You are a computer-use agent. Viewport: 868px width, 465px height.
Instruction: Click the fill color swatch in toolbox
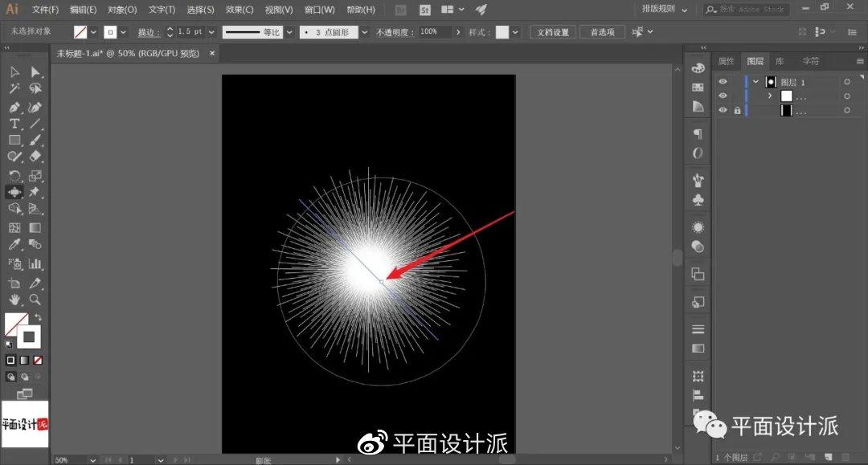[14, 324]
